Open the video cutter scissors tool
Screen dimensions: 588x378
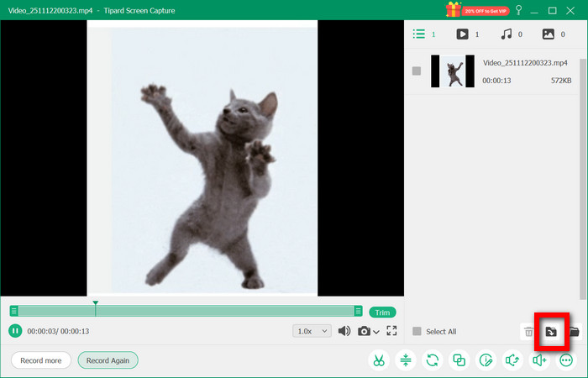(379, 360)
